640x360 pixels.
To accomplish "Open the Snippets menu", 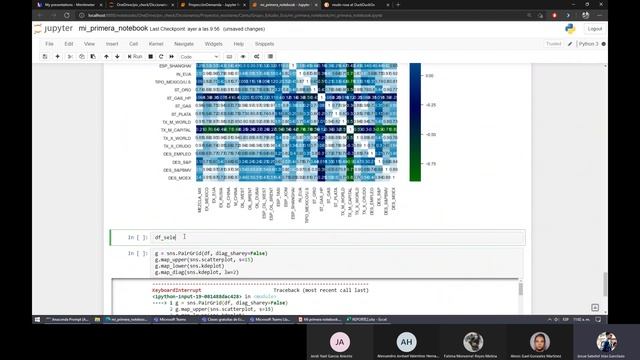I will pyautogui.click(x=264, y=44).
